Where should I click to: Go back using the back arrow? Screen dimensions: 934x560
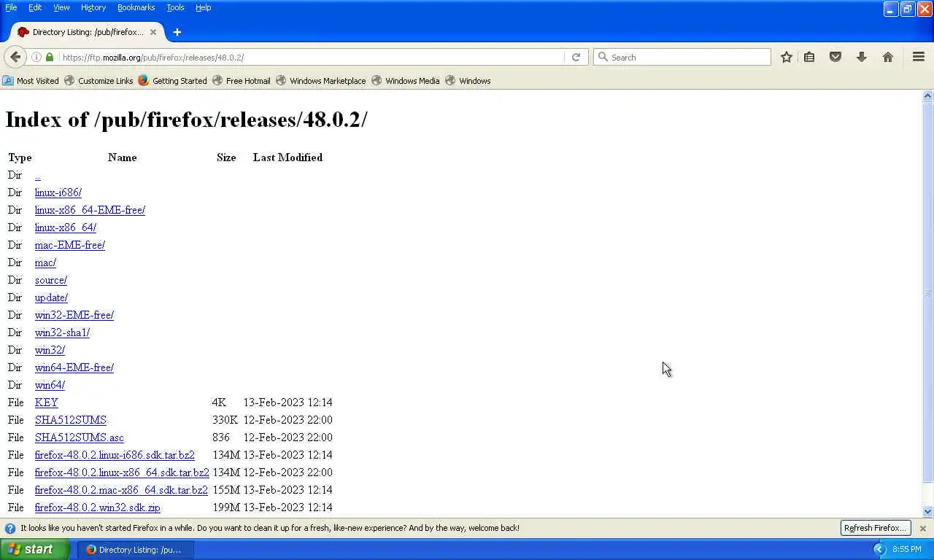point(15,57)
